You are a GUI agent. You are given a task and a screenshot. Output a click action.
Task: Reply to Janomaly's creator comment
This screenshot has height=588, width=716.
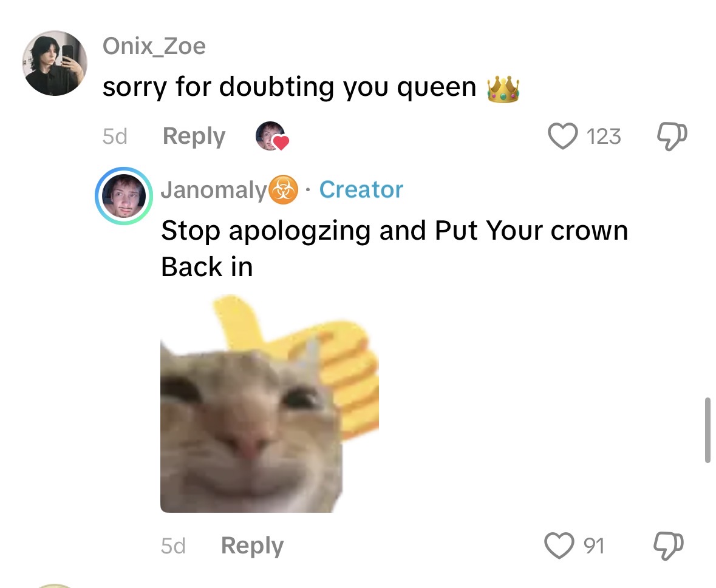click(x=252, y=546)
